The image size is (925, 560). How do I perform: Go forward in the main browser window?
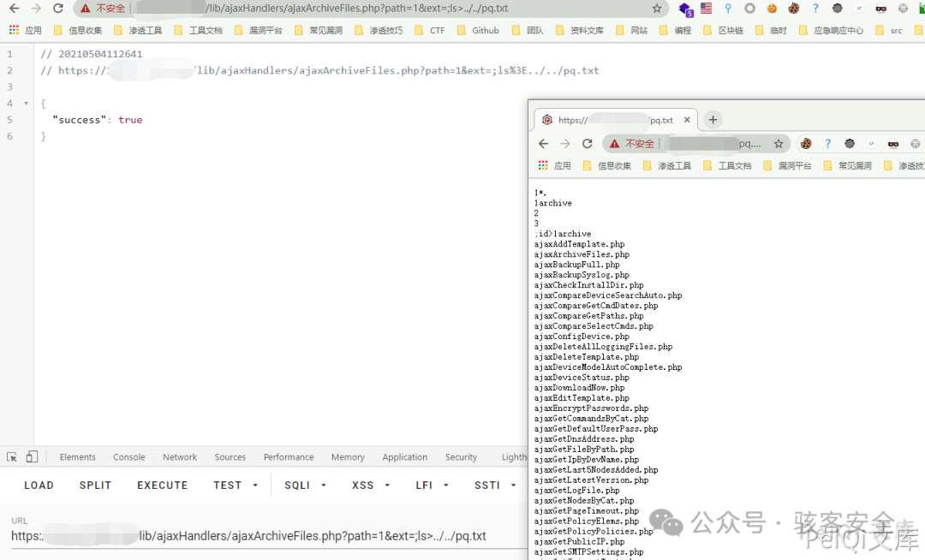click(x=36, y=9)
